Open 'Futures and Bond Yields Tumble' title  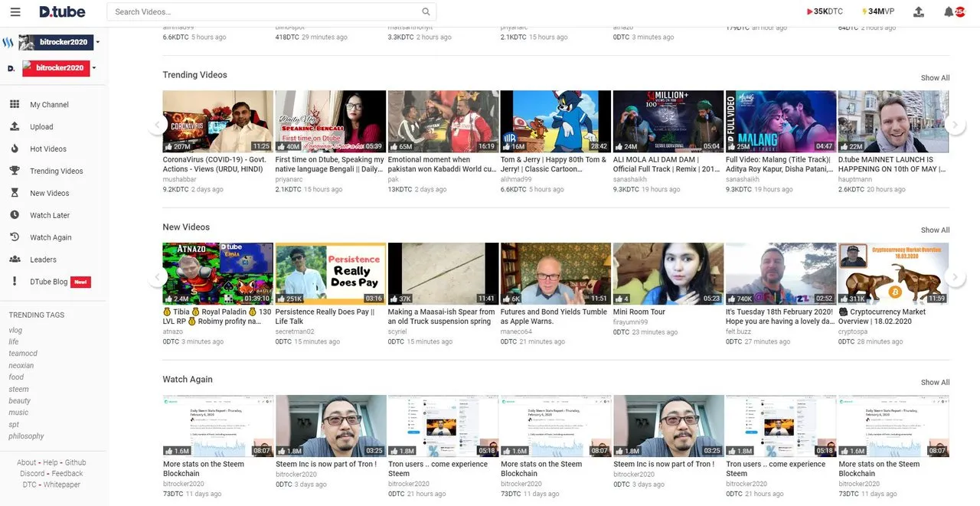click(554, 317)
